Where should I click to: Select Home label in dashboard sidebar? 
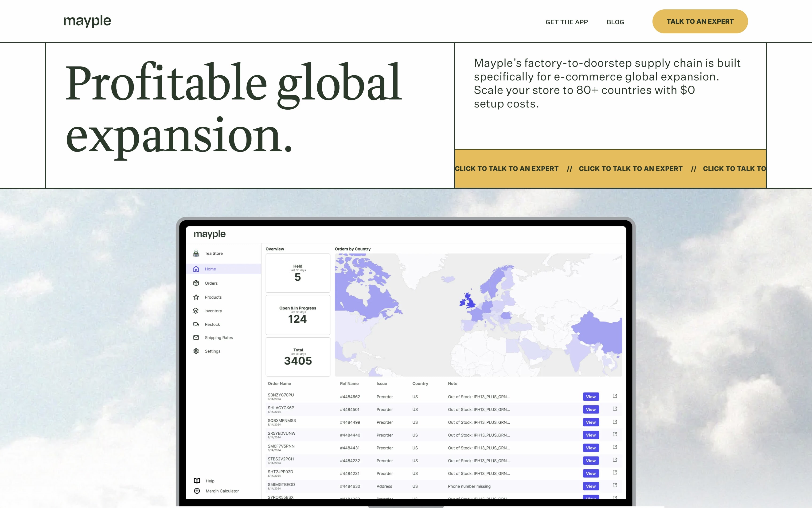point(210,269)
